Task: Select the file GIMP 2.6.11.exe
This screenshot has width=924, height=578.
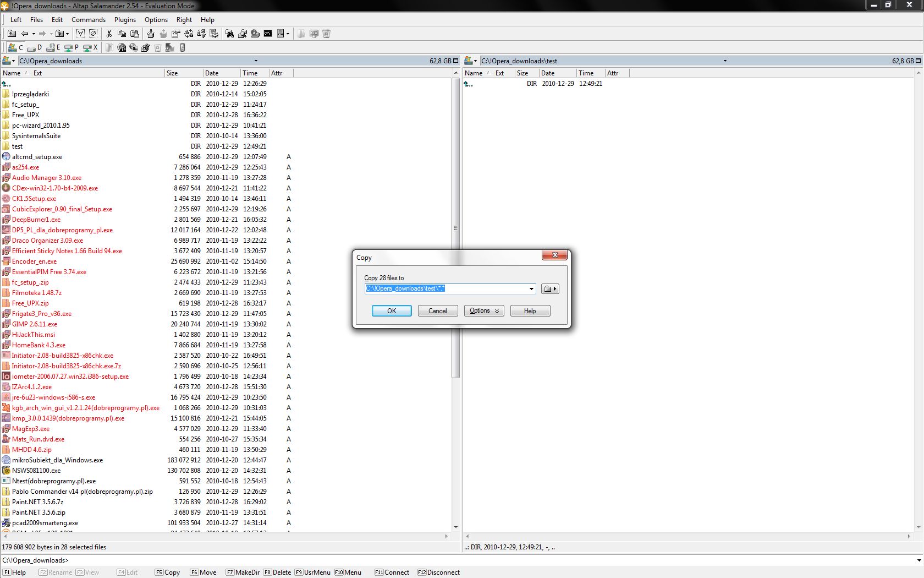Action: (x=34, y=324)
